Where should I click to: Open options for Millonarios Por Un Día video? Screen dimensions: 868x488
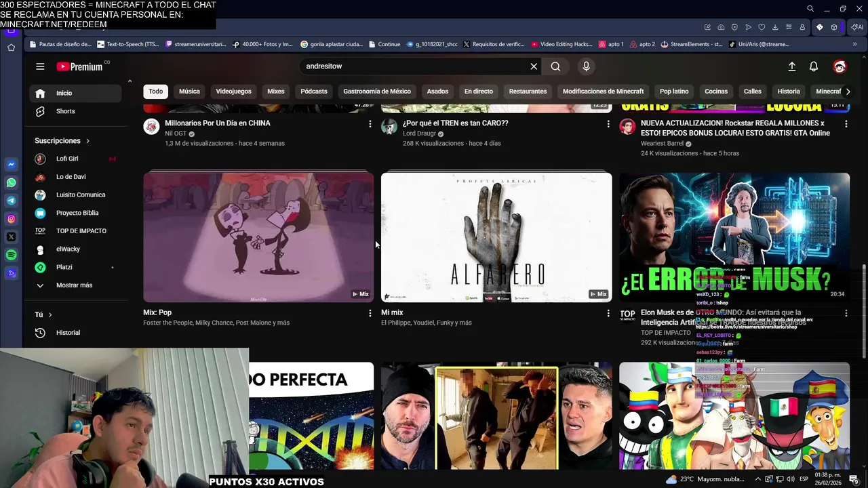tap(370, 124)
